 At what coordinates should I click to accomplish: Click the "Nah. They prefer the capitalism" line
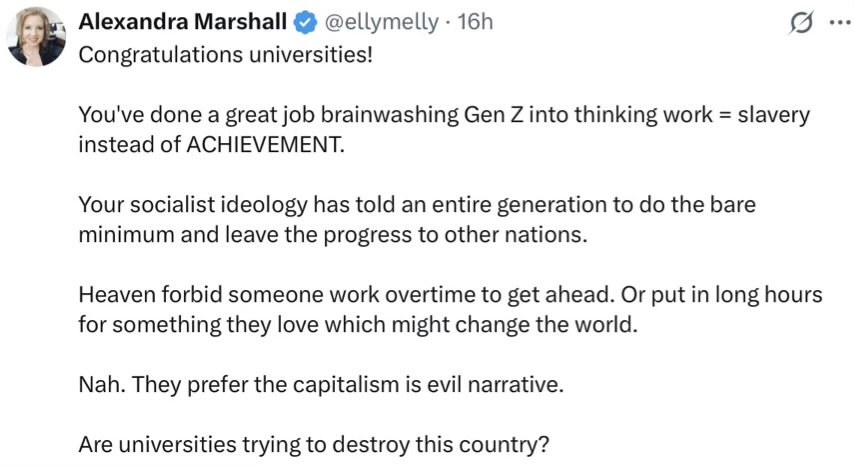pos(320,385)
